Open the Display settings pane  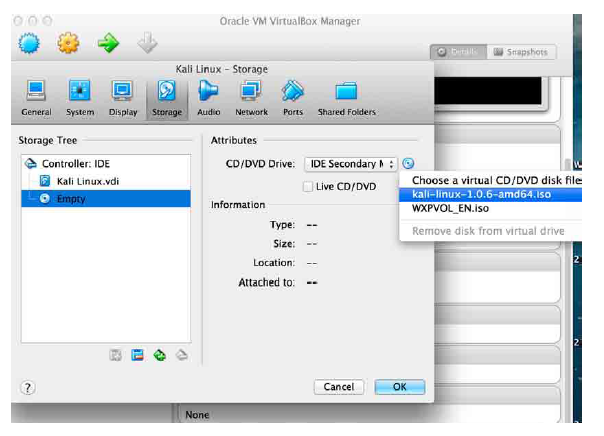[123, 98]
